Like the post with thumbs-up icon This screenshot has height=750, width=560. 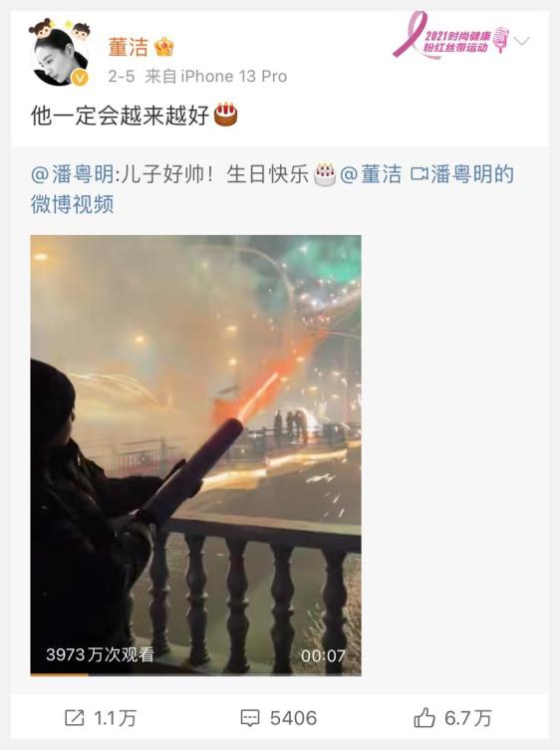(x=424, y=717)
